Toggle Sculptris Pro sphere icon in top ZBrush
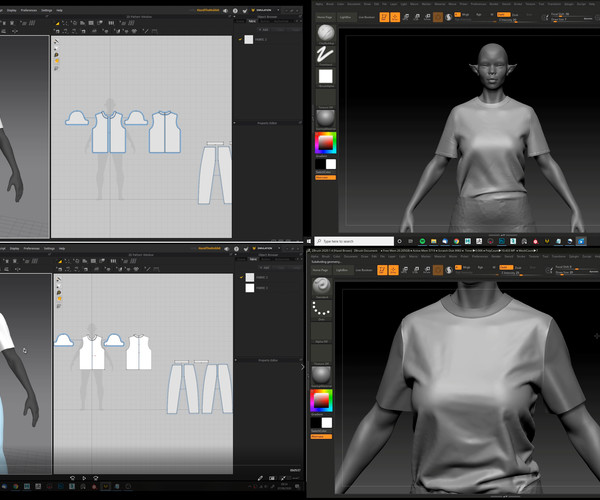 point(448,17)
